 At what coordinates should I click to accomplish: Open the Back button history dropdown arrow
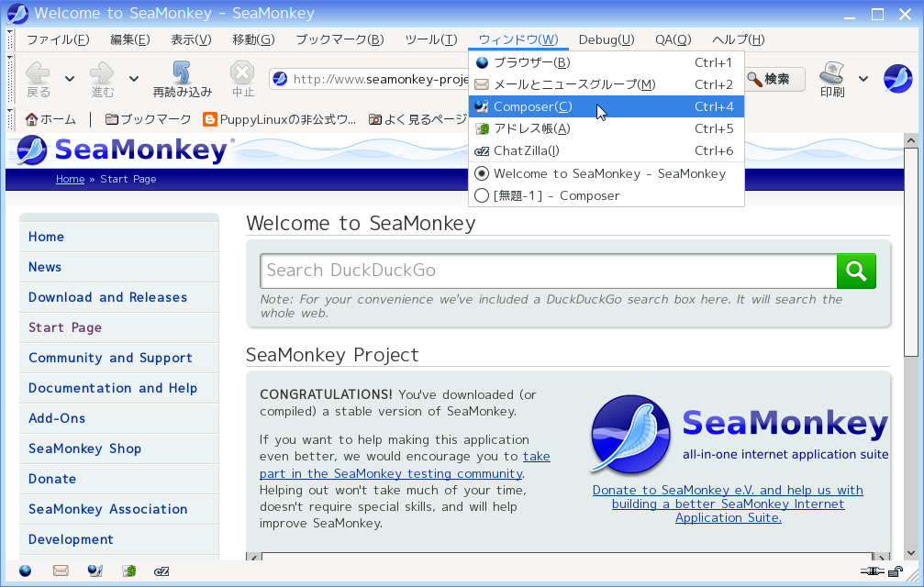[70, 78]
